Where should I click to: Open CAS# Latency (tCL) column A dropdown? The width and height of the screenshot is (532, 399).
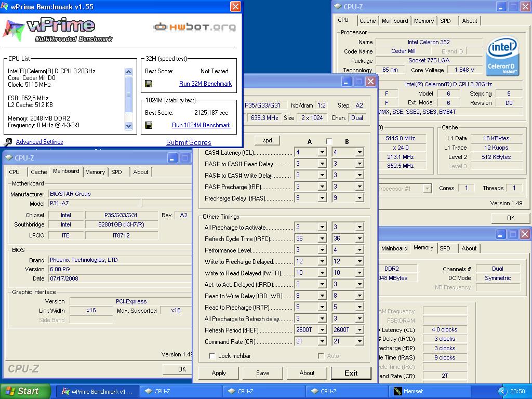pyautogui.click(x=322, y=152)
